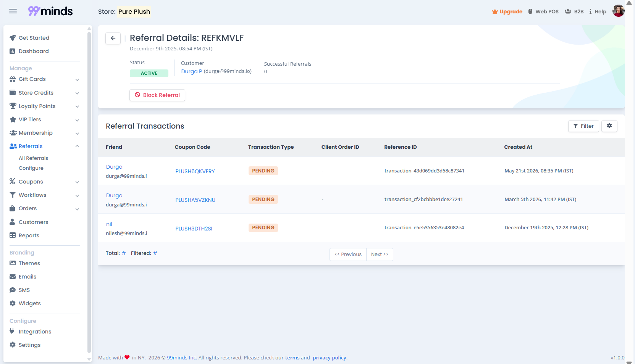Collapse the Referrals chevron
The width and height of the screenshot is (635, 364).
(77, 146)
